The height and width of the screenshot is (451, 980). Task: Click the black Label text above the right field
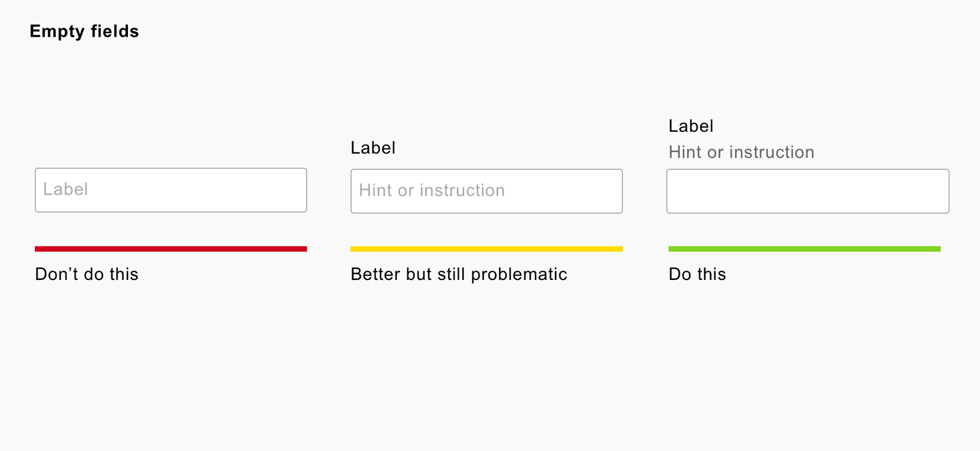point(691,126)
